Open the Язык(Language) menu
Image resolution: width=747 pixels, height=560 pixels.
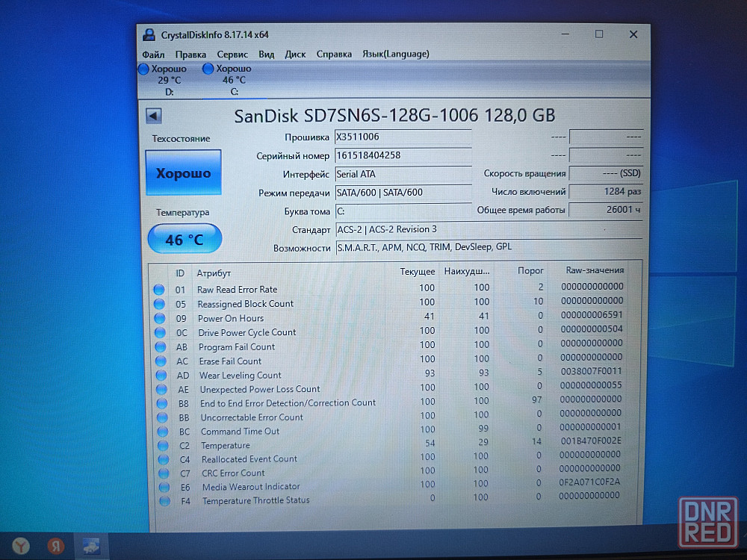pos(395,54)
